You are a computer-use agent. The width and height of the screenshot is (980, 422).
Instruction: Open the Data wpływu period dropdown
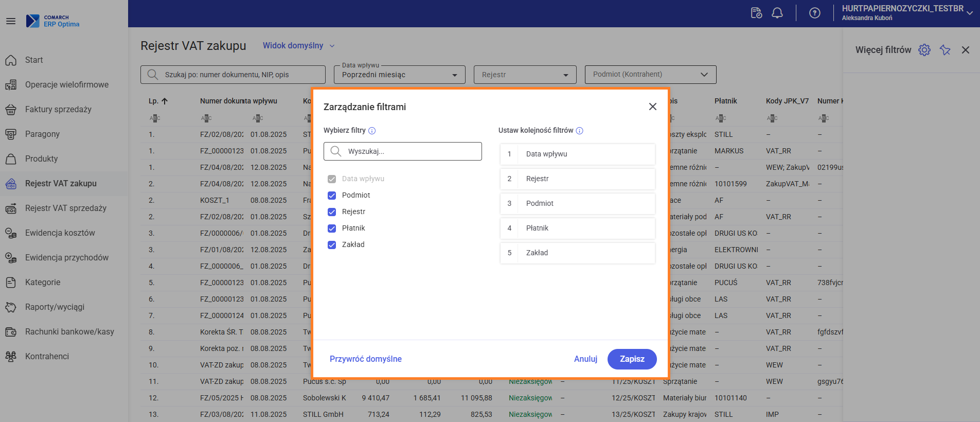click(399, 75)
